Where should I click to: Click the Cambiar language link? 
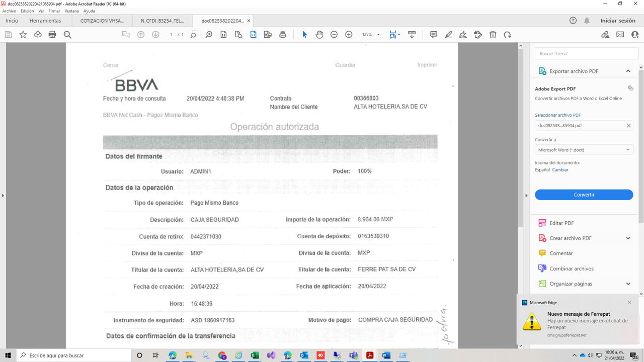point(560,170)
